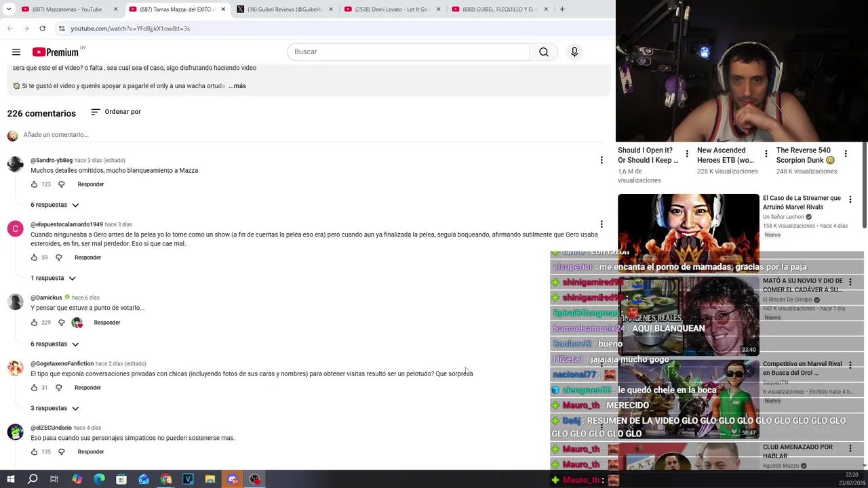868x488 pixels.
Task: Click the search magnifier button
Action: (x=544, y=52)
